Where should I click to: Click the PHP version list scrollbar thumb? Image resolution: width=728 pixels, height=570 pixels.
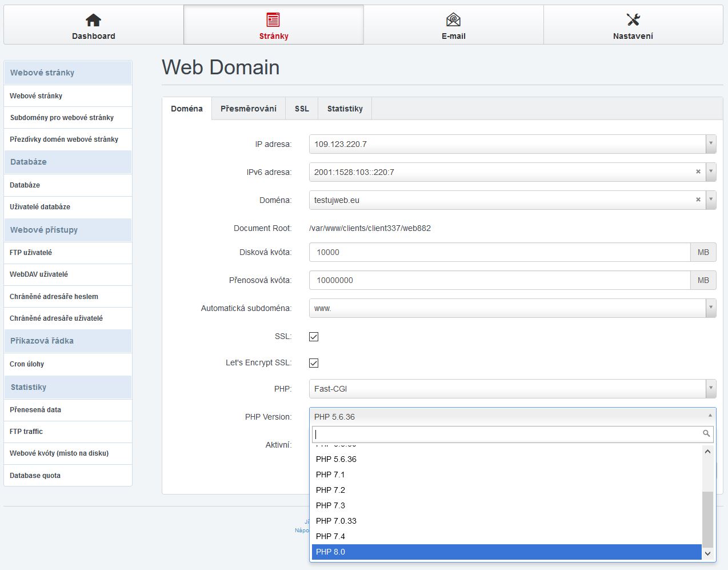coord(707,518)
